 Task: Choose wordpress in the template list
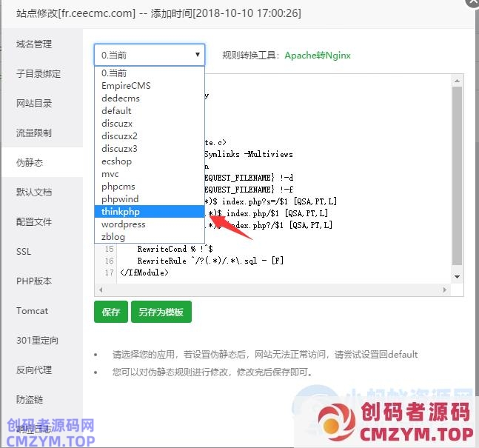coord(123,224)
